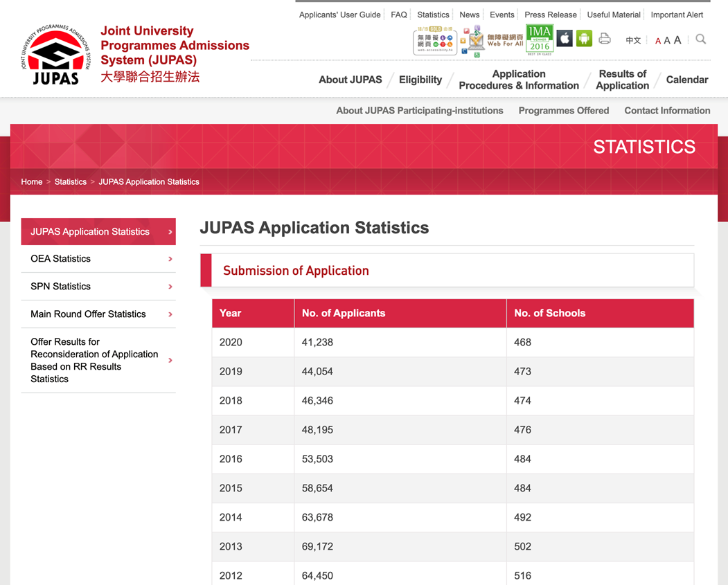728x585 pixels.
Task: Click the Submission of Application heading
Action: [296, 271]
